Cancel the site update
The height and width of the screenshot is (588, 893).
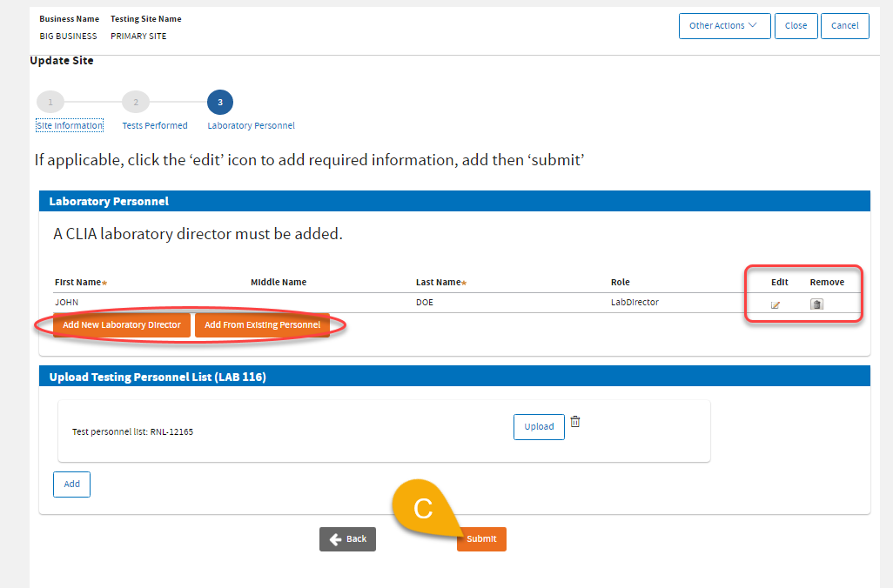(x=844, y=26)
